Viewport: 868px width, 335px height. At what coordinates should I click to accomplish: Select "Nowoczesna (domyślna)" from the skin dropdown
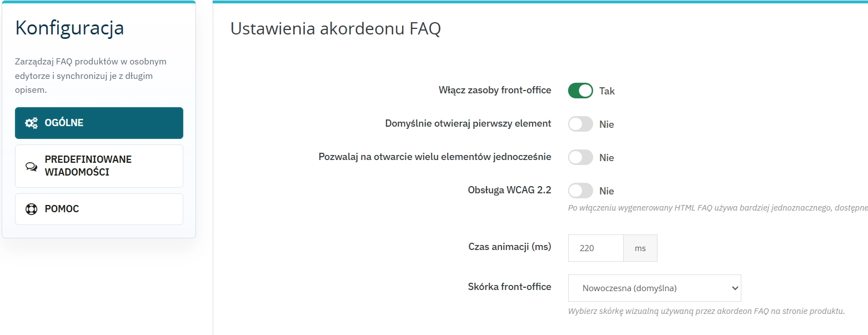pyautogui.click(x=654, y=288)
